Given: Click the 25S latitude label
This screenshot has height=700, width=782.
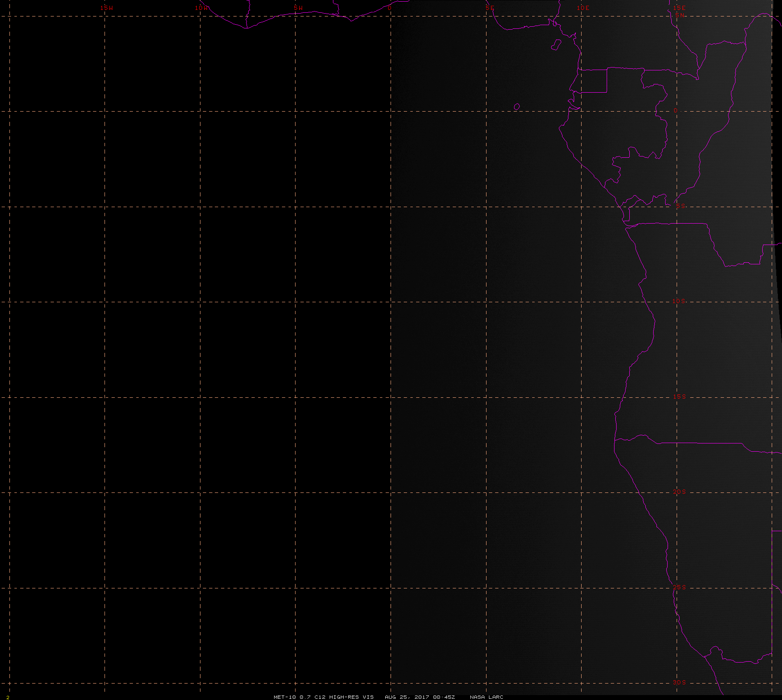Looking at the screenshot, I should point(680,587).
